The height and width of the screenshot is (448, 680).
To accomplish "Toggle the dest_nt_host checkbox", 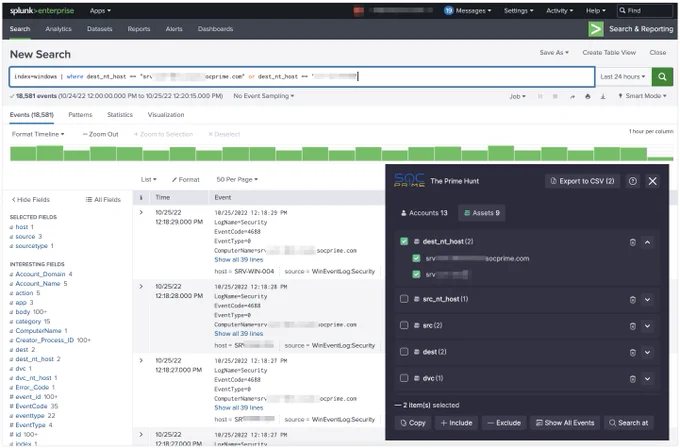I will coord(404,242).
